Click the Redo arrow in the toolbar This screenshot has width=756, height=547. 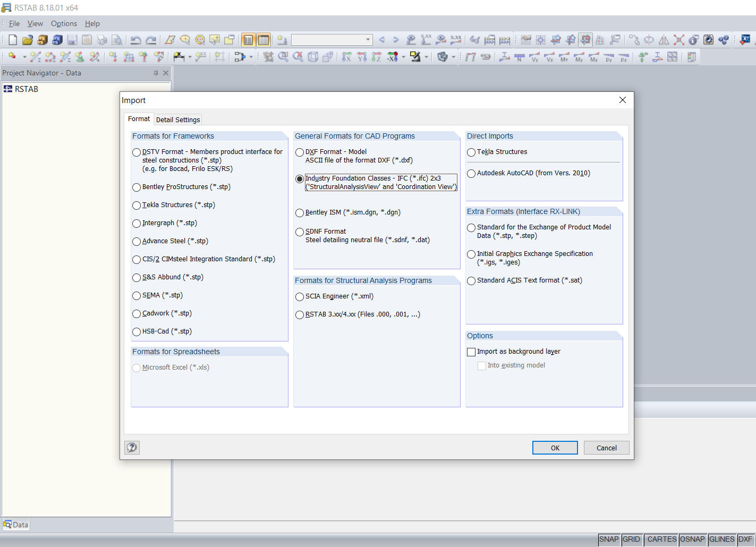[151, 40]
